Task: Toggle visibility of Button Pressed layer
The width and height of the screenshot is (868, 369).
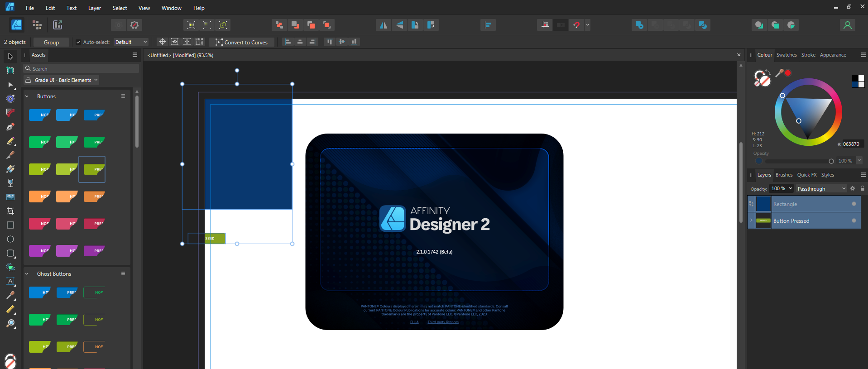Action: point(854,220)
